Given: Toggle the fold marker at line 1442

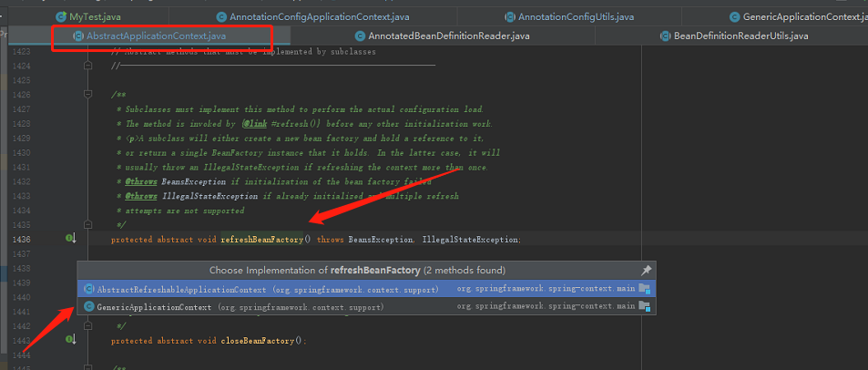Looking at the screenshot, I should tap(87, 326).
